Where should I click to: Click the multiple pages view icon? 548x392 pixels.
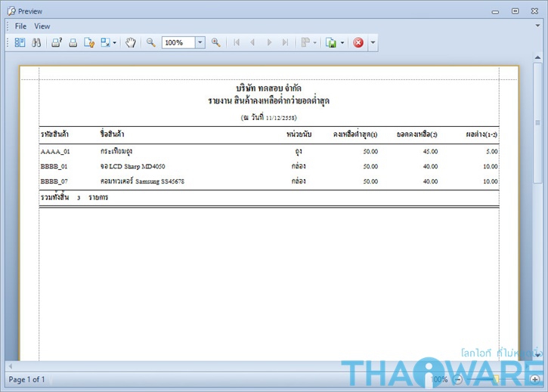[305, 42]
